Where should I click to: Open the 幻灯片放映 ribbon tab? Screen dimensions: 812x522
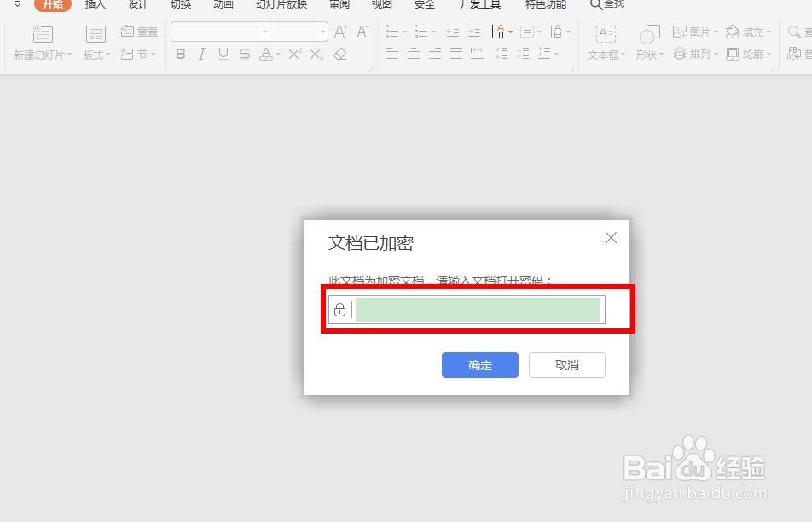(x=280, y=5)
